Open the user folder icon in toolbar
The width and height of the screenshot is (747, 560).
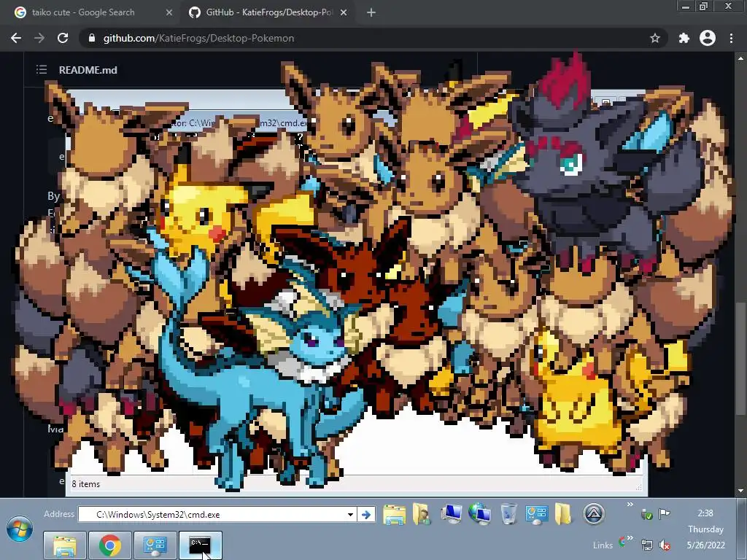422,514
